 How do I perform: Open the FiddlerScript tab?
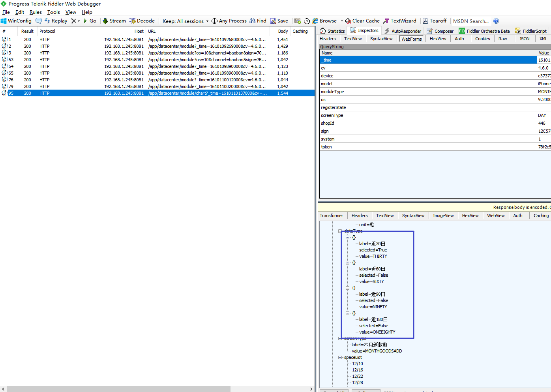tap(531, 31)
